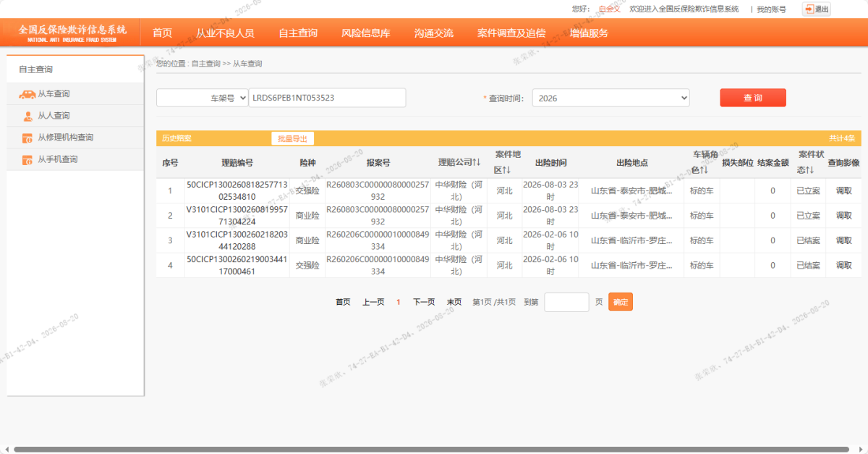Click 调取 in row 1
Screen dimensions: 868x454
click(844, 191)
